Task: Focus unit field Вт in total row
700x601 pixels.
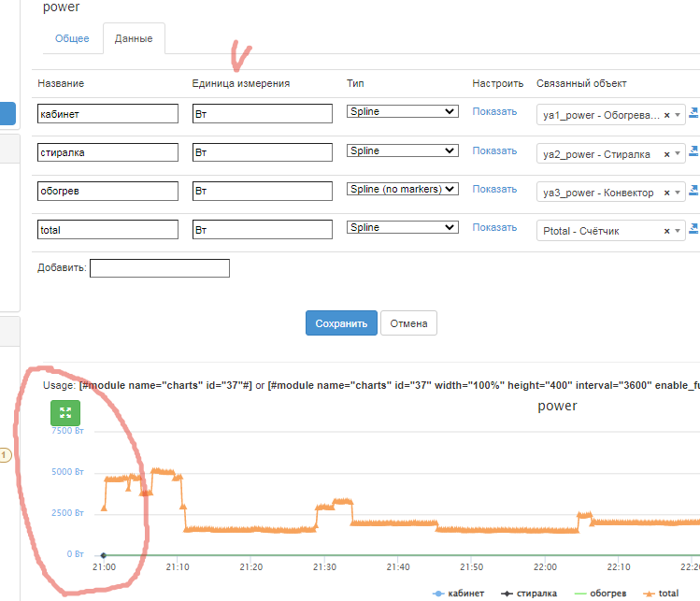Action: [263, 230]
